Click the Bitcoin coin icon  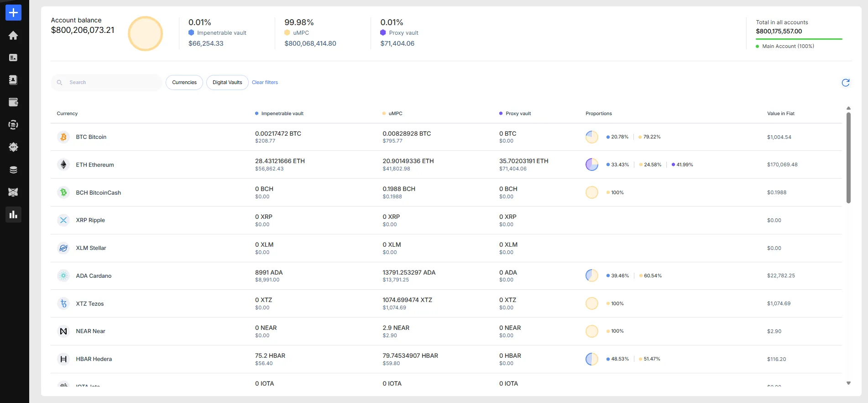63,137
